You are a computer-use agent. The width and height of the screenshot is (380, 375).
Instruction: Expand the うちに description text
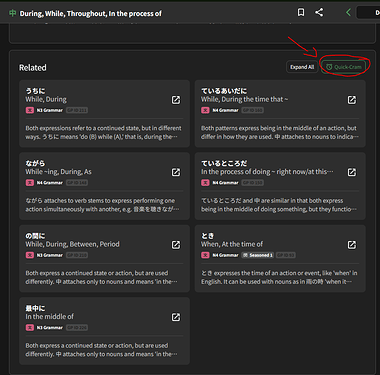(x=104, y=132)
